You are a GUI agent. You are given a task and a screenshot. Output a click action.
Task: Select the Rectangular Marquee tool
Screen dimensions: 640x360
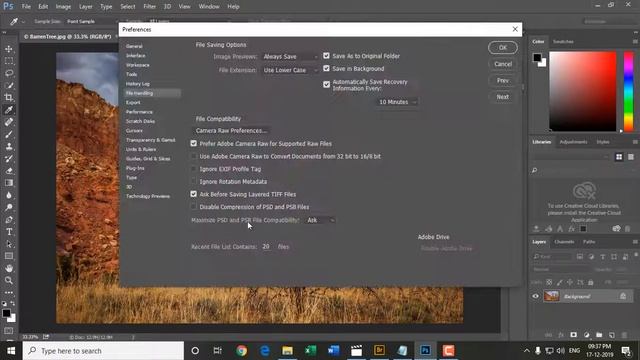[x=9, y=61]
